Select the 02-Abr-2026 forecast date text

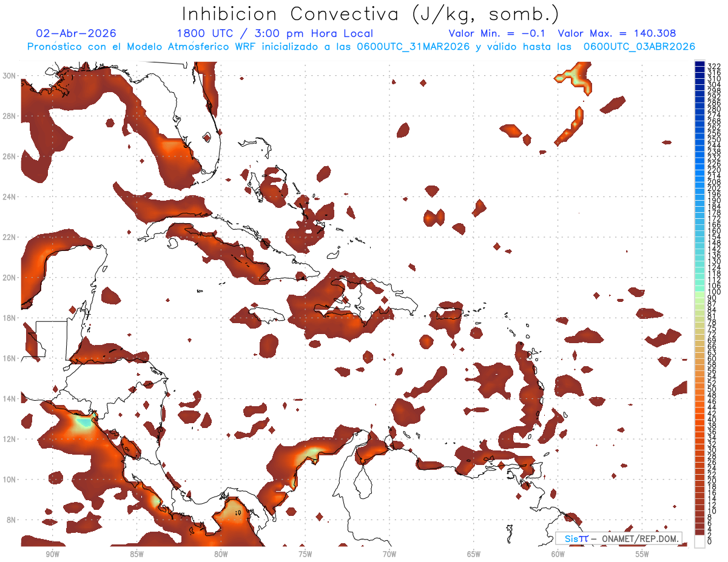click(76, 33)
